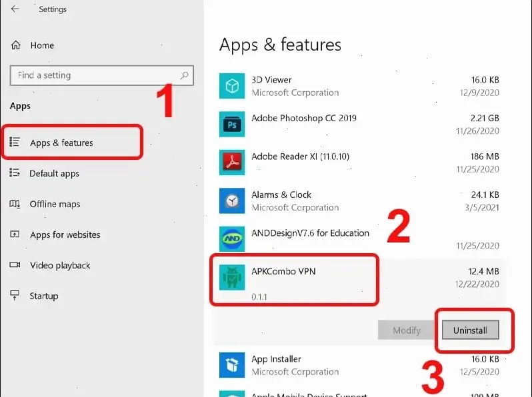Select Adobe Photoshop CC 2019 entry

[304, 118]
